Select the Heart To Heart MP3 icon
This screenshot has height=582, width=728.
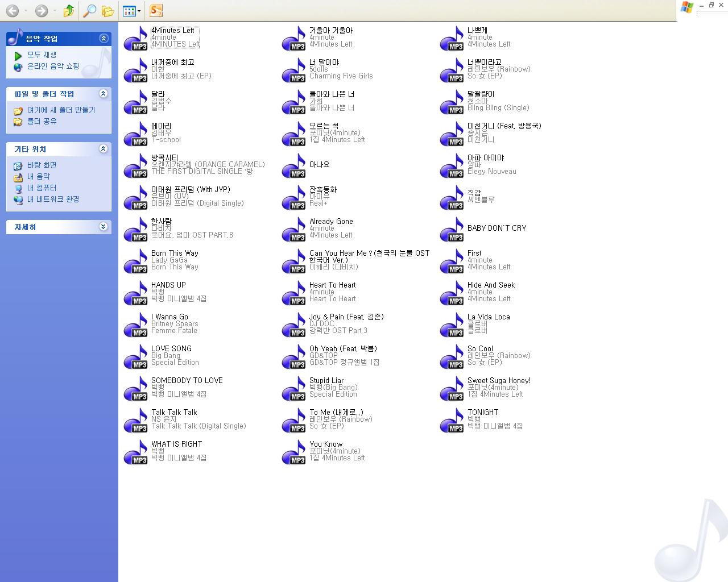tap(294, 293)
